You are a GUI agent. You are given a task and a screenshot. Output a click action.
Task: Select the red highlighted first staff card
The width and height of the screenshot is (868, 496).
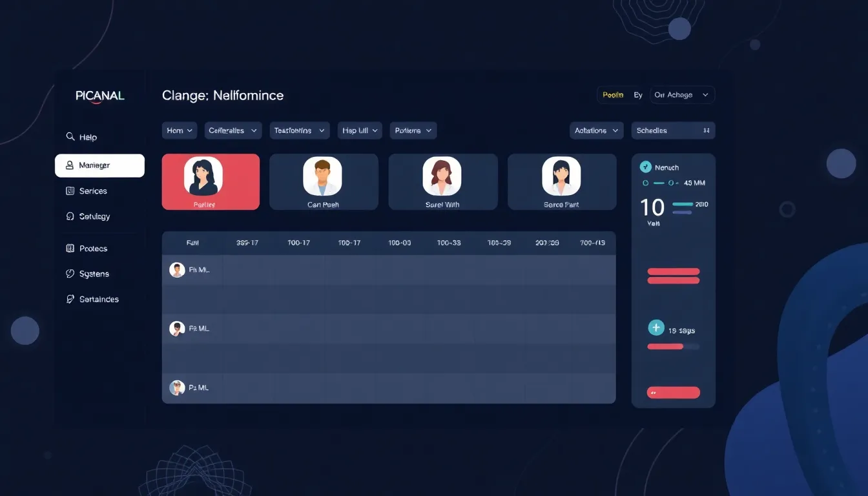coord(211,181)
